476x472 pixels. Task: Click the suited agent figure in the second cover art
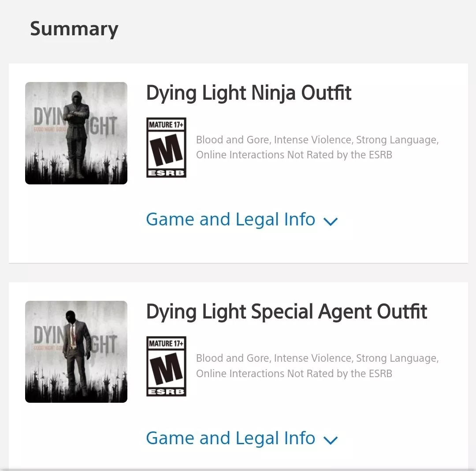pyautogui.click(x=77, y=352)
